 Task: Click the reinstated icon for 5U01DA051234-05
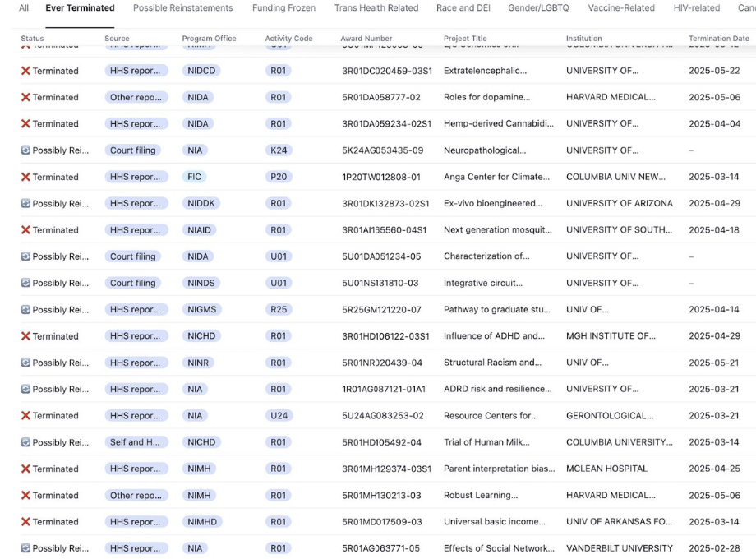click(x=25, y=256)
